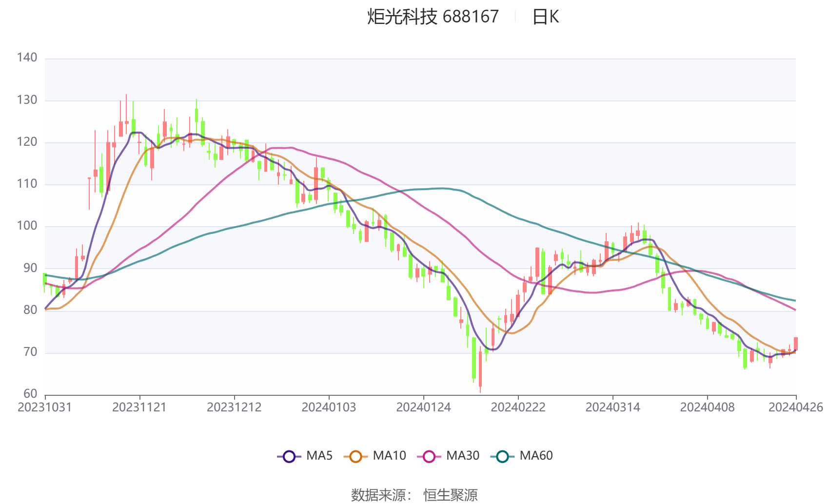Screen dimensions: 829x504
Task: Click the lowest candlestick near 60
Action: pyautogui.click(x=480, y=369)
